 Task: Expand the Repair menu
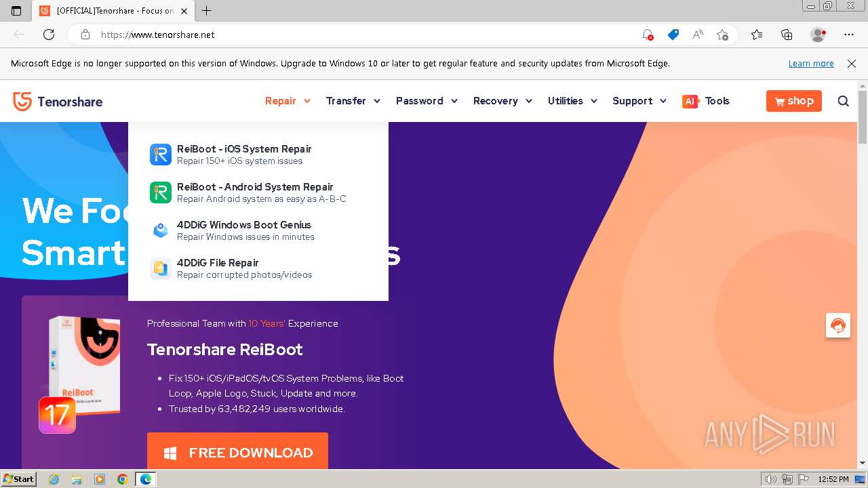tap(288, 101)
